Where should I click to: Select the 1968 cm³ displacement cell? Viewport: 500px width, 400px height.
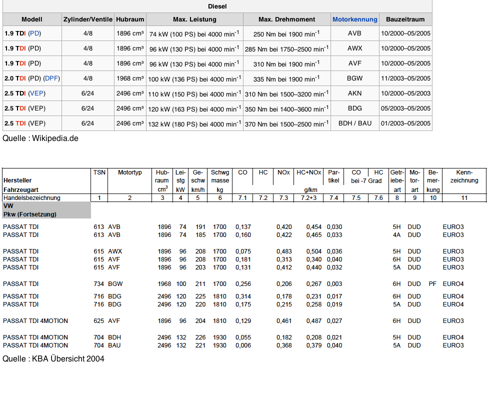(130, 78)
